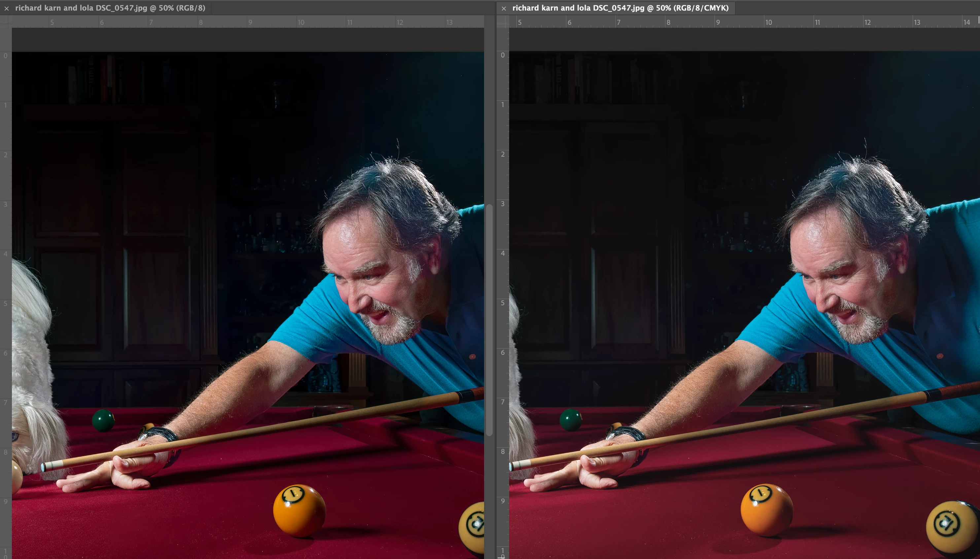The height and width of the screenshot is (559, 980).
Task: Click scrollbar track below thumb in left document
Action: [489, 499]
